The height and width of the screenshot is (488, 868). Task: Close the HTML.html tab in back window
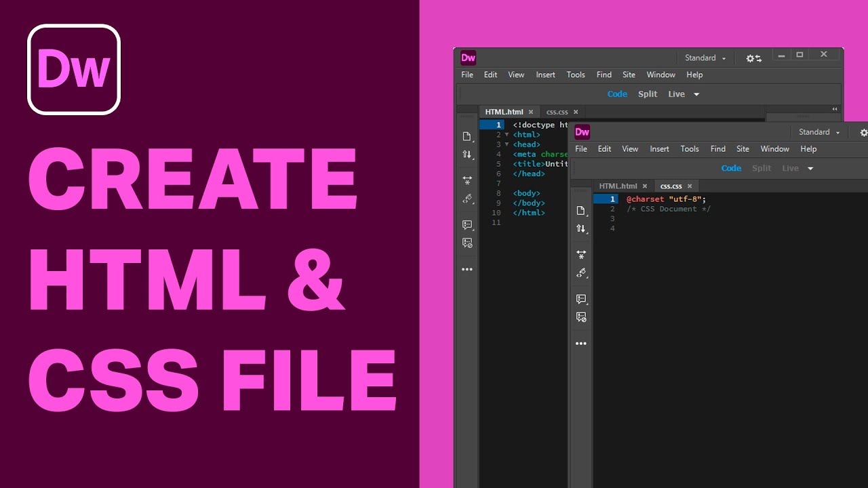tap(531, 113)
